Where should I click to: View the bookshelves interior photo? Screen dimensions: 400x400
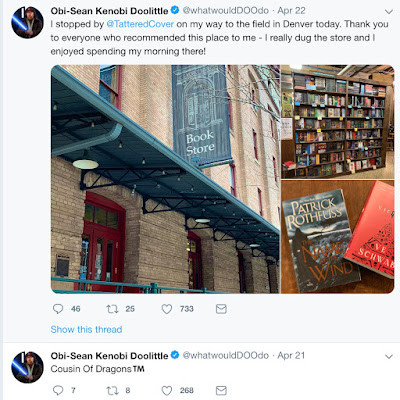(338, 122)
